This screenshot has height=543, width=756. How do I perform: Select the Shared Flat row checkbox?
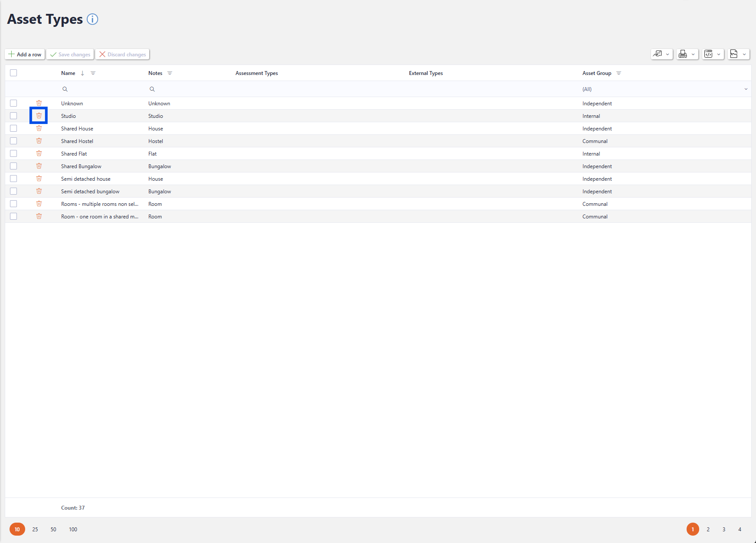(13, 153)
